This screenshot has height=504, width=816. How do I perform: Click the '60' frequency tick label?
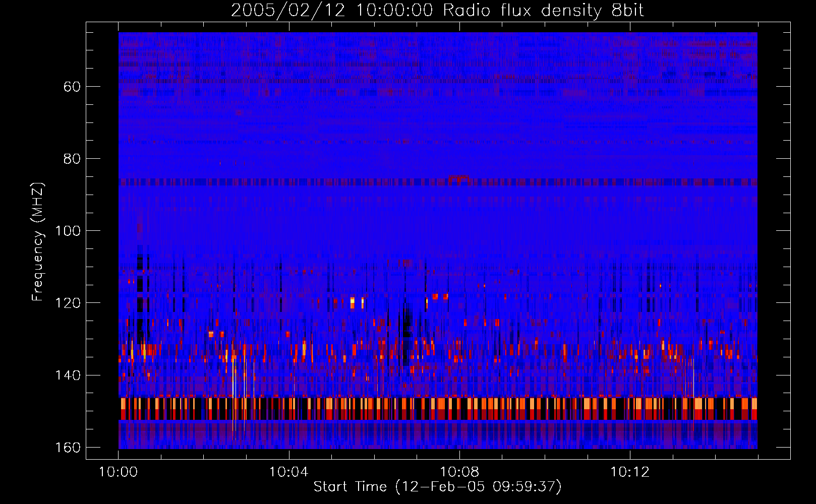(x=72, y=87)
